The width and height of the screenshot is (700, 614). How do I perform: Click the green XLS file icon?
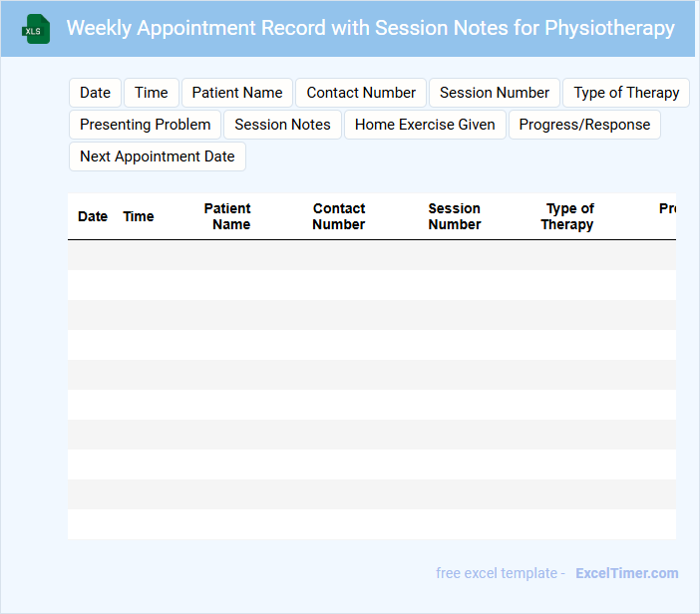36,29
